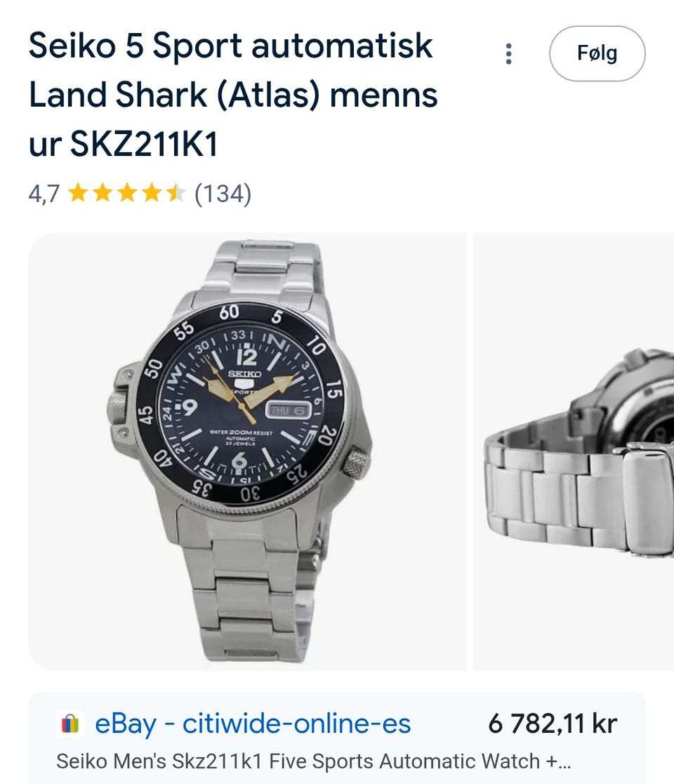Click the half-filled fifth rating star
This screenshot has width=674, height=784.
click(x=176, y=193)
